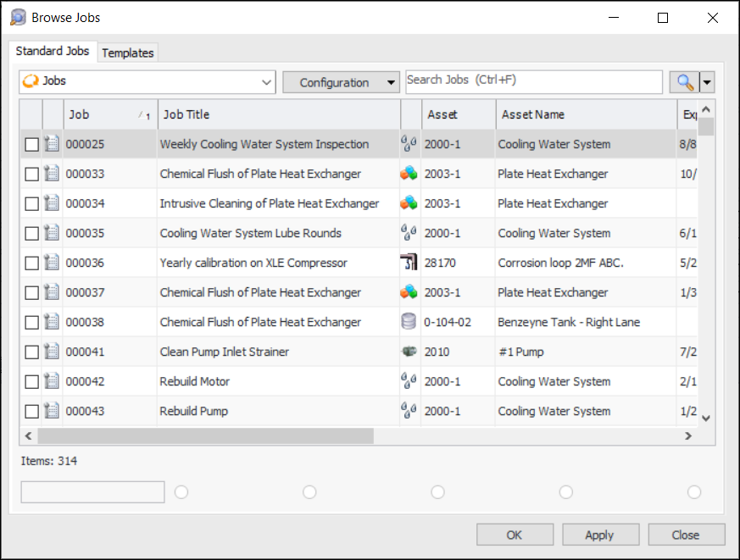Select the Standard Jobs tab
The image size is (740, 560).
tap(53, 51)
